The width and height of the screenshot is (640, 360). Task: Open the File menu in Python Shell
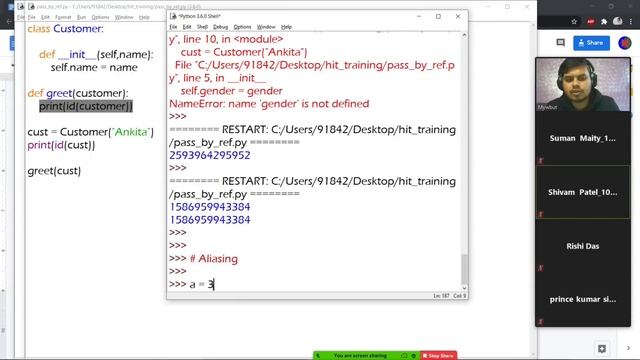tap(173, 27)
